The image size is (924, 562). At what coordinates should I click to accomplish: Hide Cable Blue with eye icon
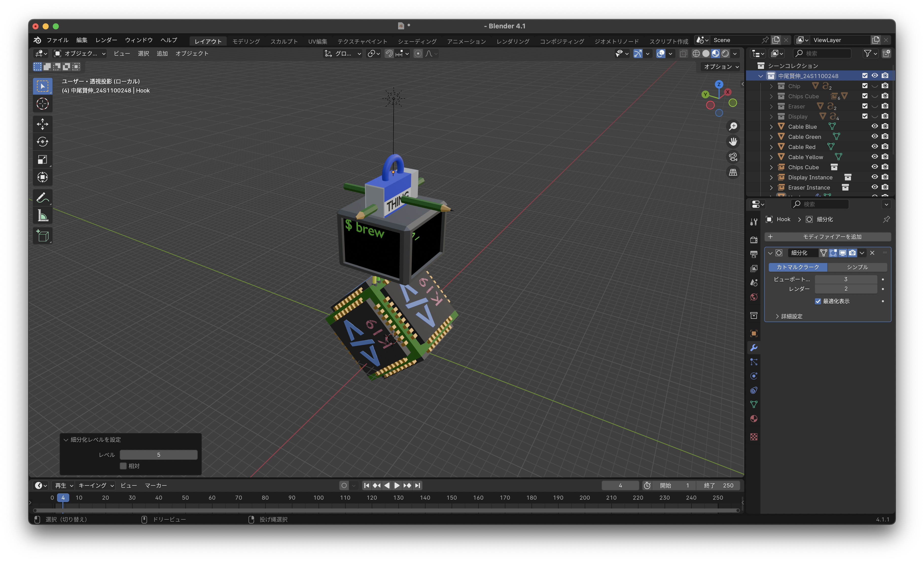pyautogui.click(x=875, y=126)
